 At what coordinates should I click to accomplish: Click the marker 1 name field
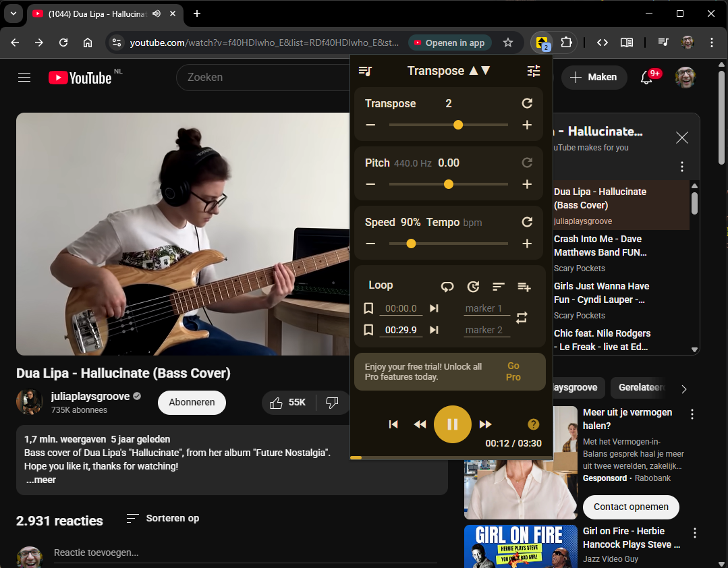pos(486,308)
